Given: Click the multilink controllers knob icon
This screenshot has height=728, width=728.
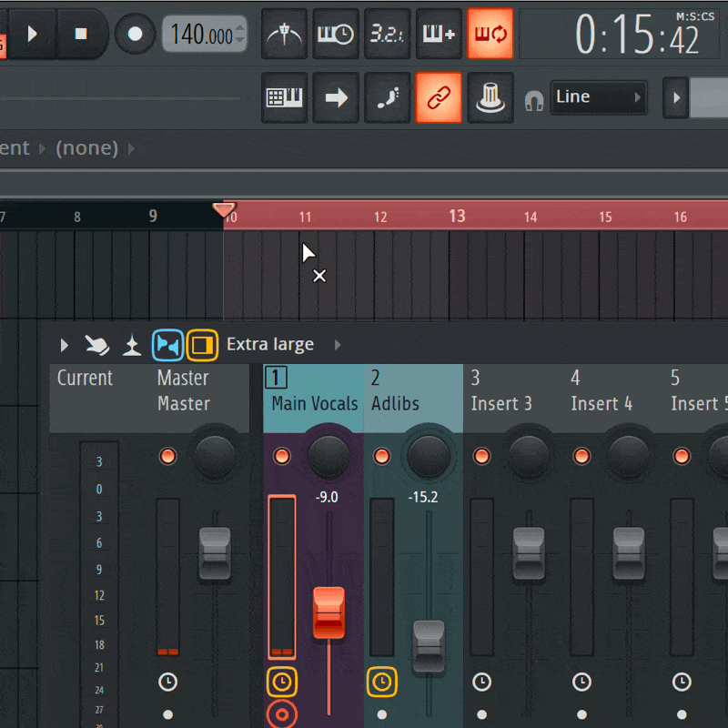Looking at the screenshot, I should [x=490, y=97].
